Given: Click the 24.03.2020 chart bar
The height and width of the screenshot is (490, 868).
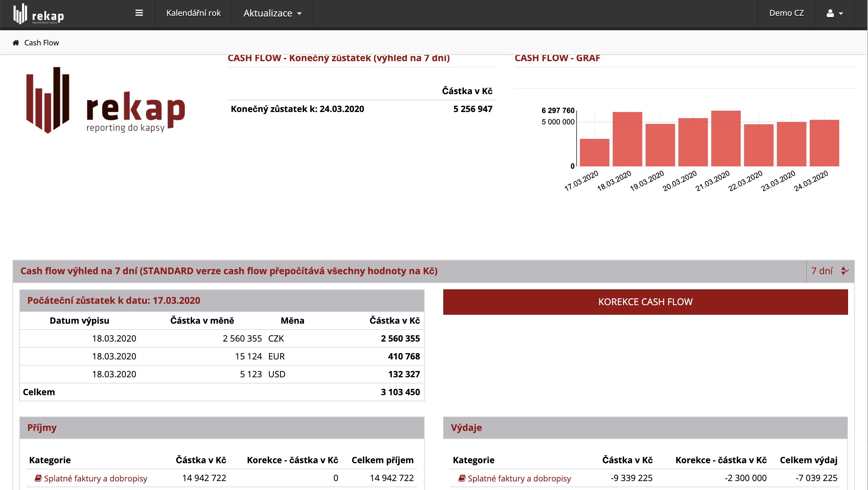Looking at the screenshot, I should pos(824,143).
